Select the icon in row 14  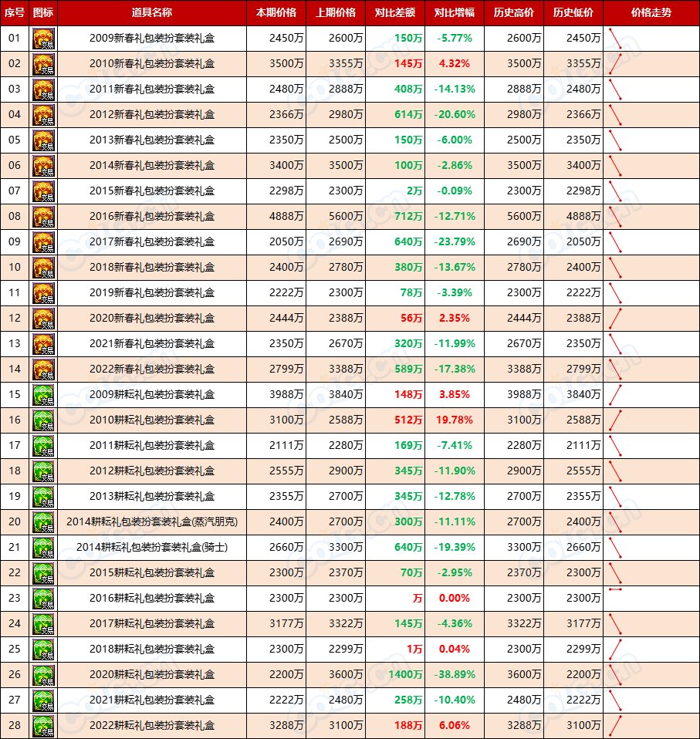pyautogui.click(x=43, y=369)
